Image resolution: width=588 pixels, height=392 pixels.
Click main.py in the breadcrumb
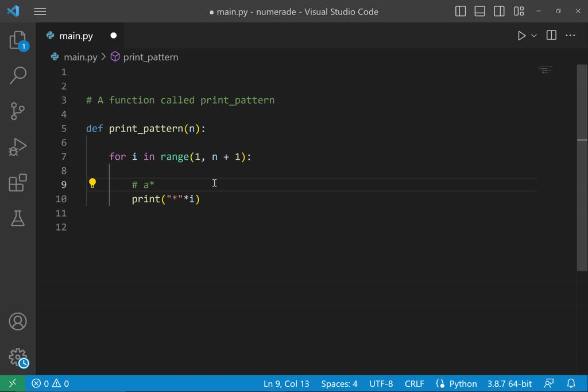tap(80, 57)
